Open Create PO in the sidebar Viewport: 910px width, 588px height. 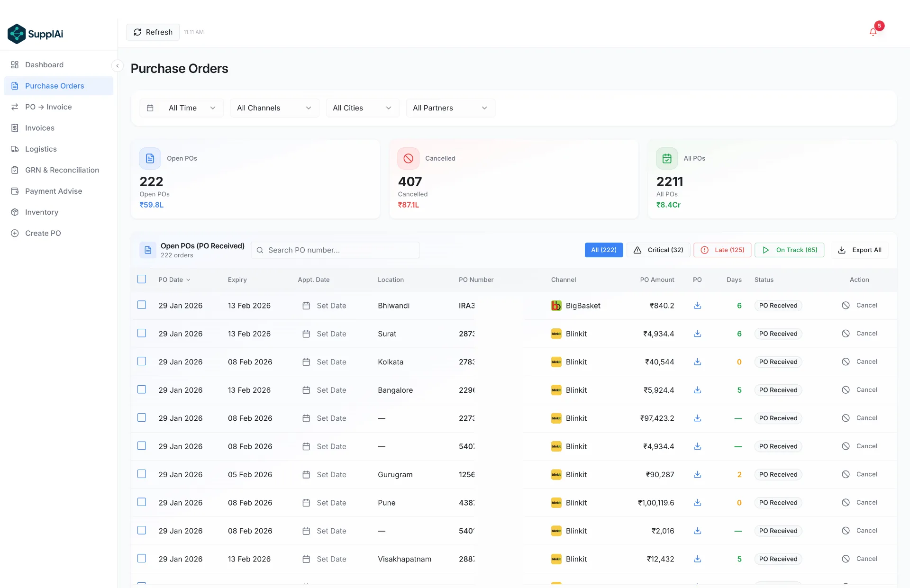tap(59, 233)
